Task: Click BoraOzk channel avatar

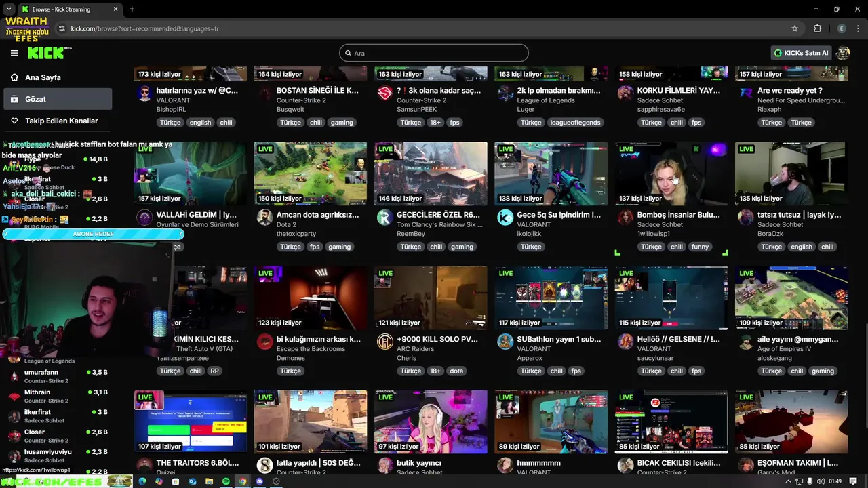Action: (x=746, y=217)
